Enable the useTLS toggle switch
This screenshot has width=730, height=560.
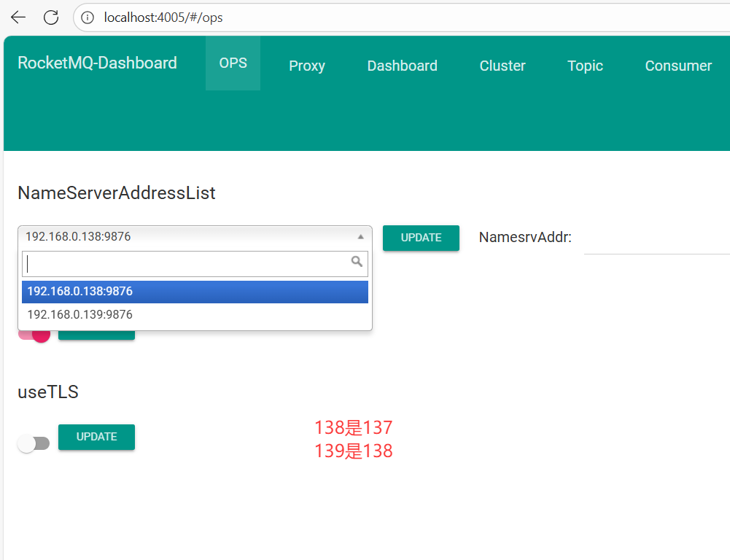pos(34,443)
